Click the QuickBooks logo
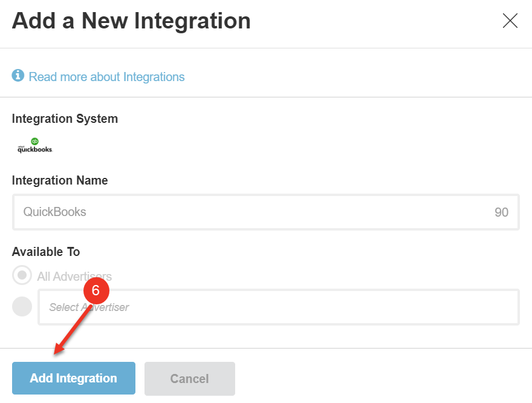The height and width of the screenshot is (403, 532). pyautogui.click(x=35, y=145)
